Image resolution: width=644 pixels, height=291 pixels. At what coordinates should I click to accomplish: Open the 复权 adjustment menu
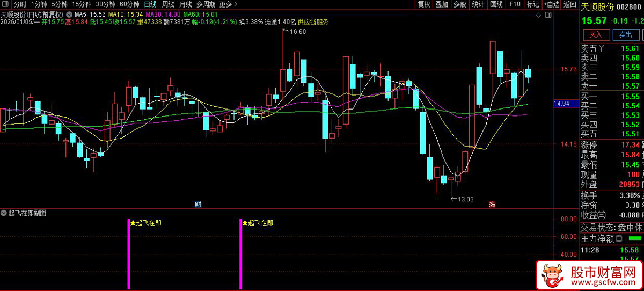(x=424, y=4)
